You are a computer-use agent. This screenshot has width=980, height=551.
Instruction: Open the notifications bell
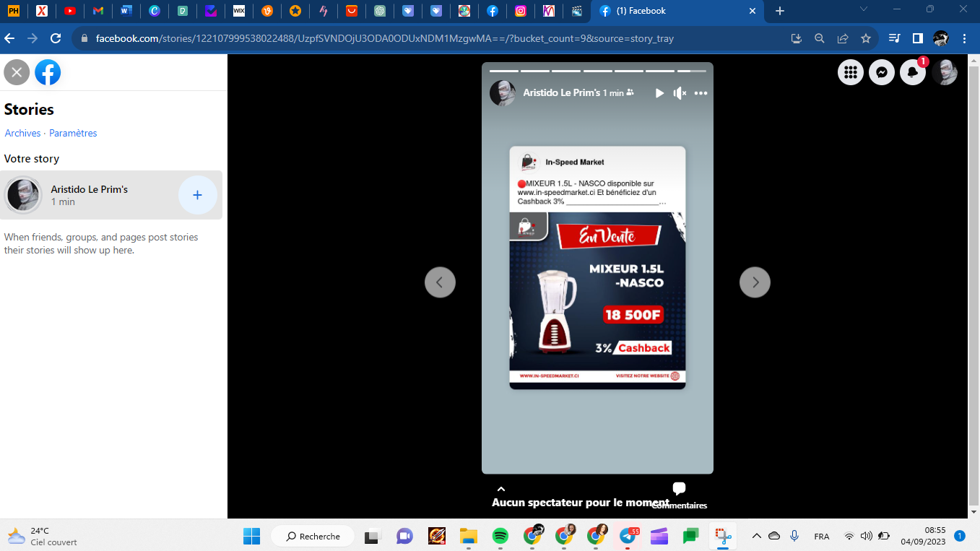click(x=913, y=72)
